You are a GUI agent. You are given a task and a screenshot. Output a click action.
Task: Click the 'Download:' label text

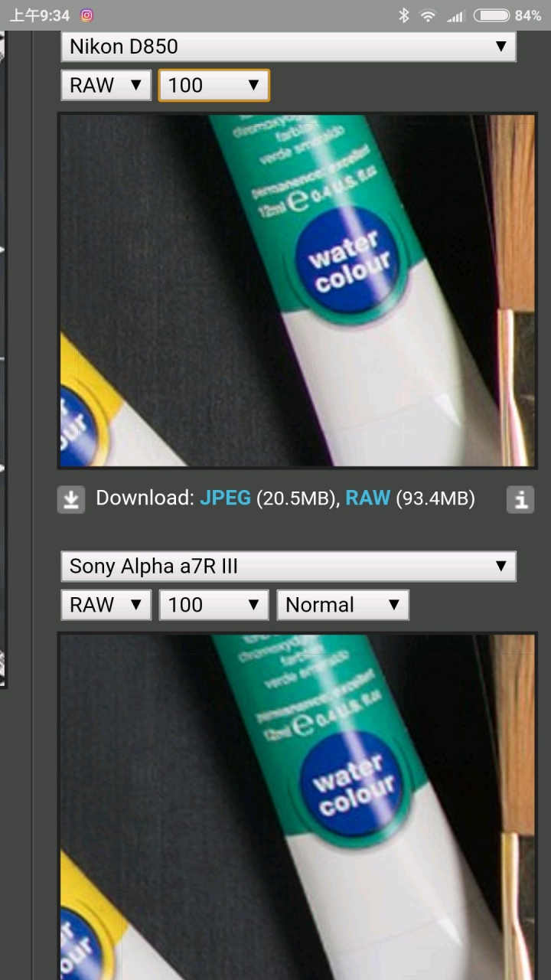click(x=145, y=498)
